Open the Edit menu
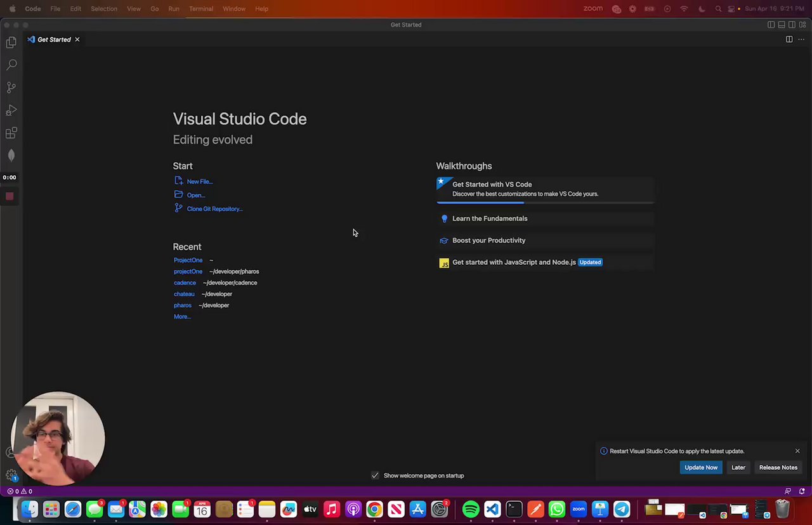This screenshot has width=812, height=525. [75, 9]
